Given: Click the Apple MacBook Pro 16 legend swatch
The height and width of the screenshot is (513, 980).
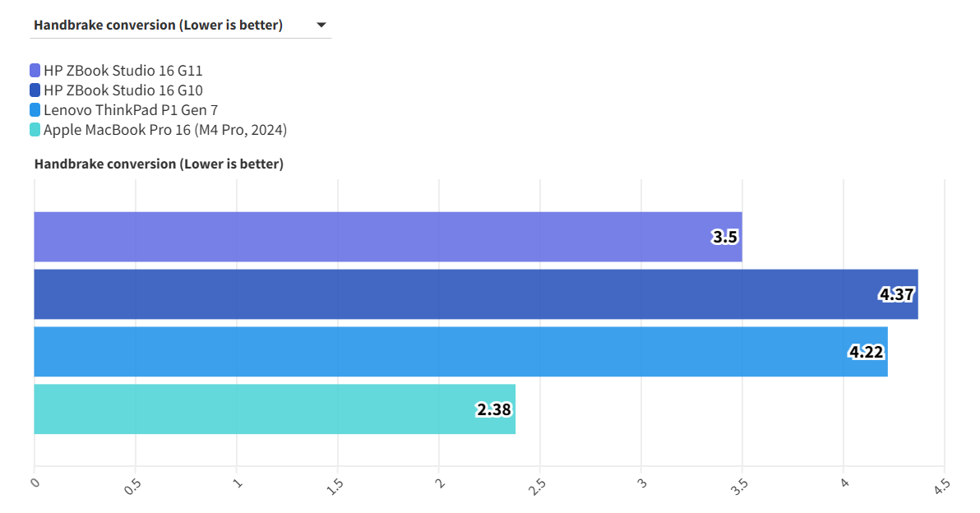Looking at the screenshot, I should [x=35, y=130].
